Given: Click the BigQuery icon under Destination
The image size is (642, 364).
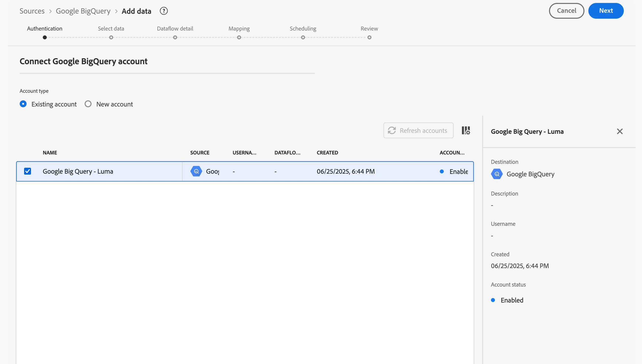Looking at the screenshot, I should [x=497, y=174].
